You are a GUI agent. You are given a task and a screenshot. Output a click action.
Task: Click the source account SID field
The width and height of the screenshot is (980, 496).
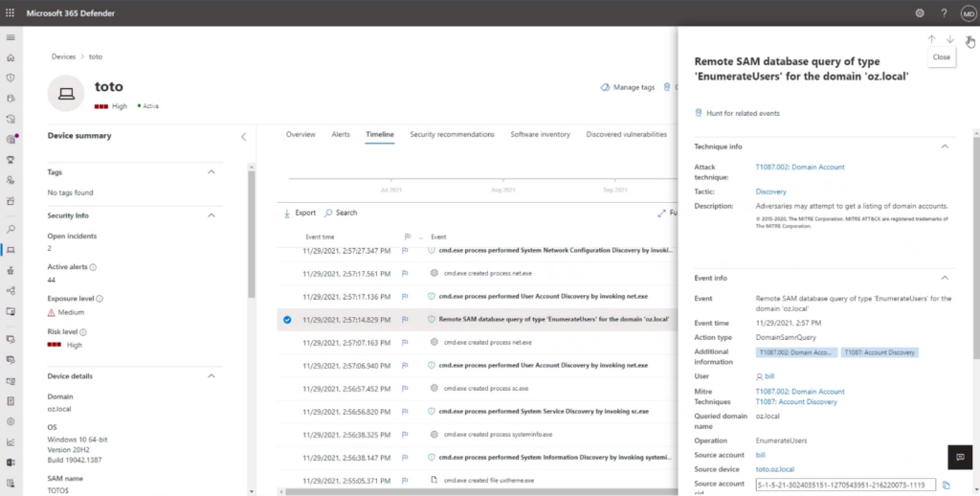(x=845, y=485)
